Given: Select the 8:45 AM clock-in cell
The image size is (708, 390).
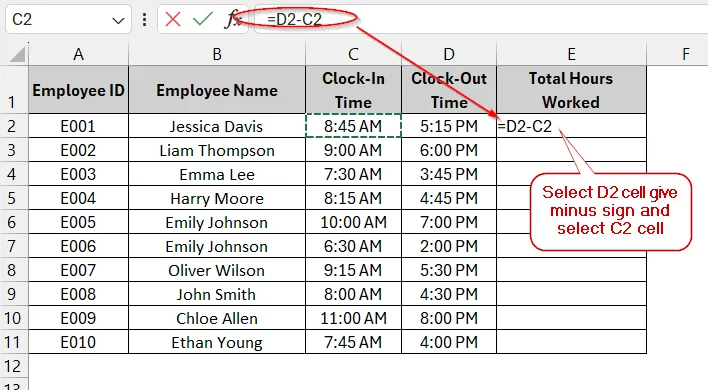Looking at the screenshot, I should [x=354, y=126].
